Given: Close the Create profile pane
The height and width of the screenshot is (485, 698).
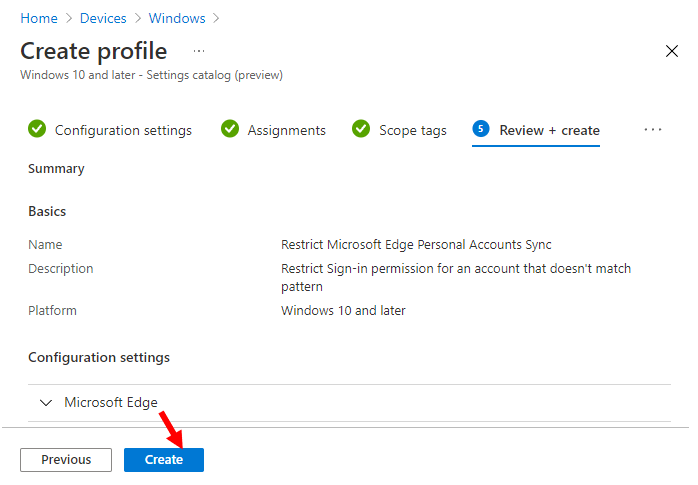Looking at the screenshot, I should click(x=672, y=51).
